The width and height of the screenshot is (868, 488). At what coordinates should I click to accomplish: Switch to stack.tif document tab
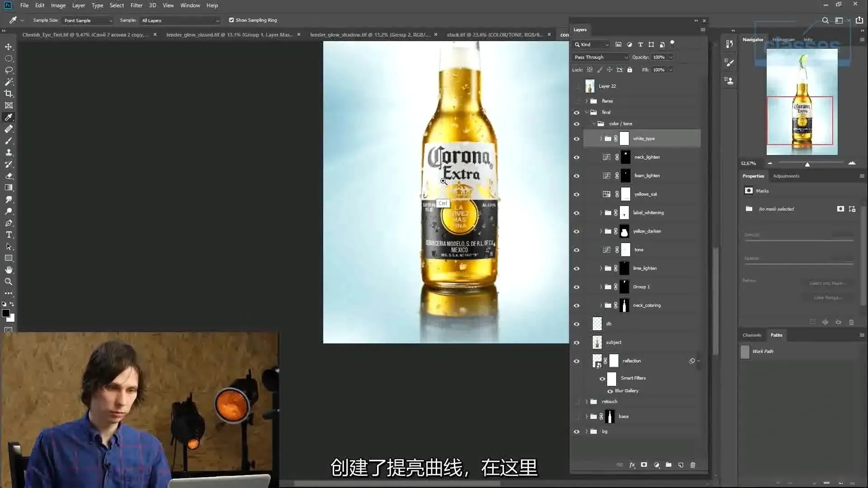(x=494, y=34)
